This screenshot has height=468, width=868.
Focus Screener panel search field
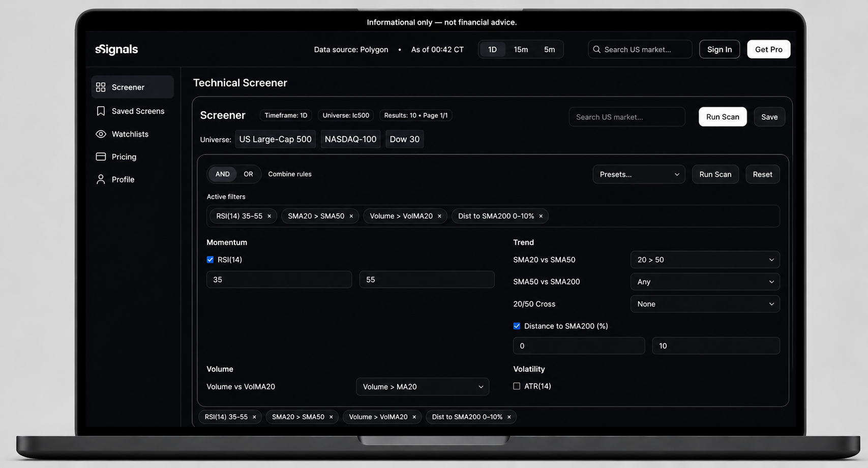(626, 117)
